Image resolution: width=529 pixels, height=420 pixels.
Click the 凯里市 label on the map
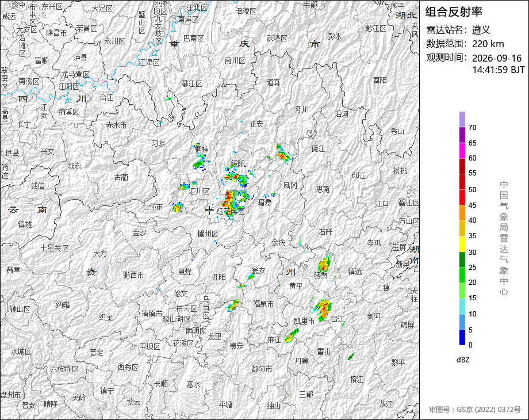point(304,321)
